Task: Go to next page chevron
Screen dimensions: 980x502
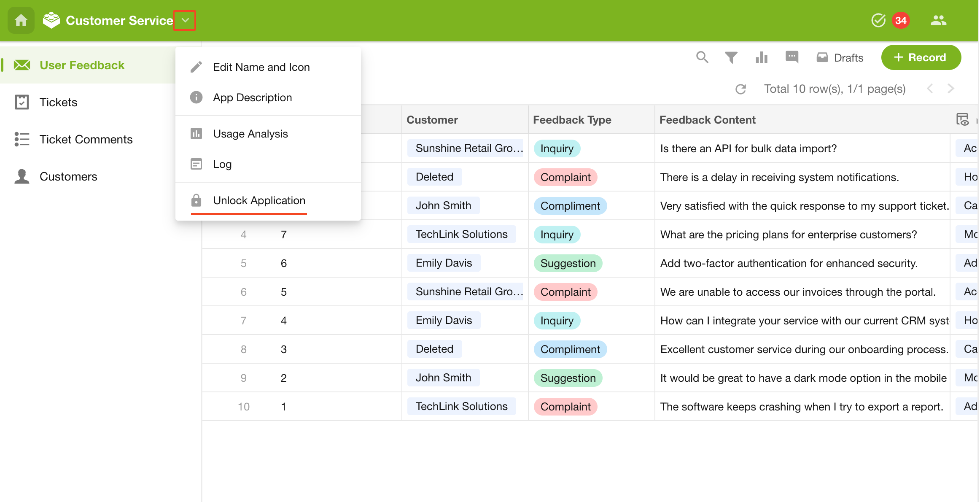Action: pyautogui.click(x=950, y=89)
